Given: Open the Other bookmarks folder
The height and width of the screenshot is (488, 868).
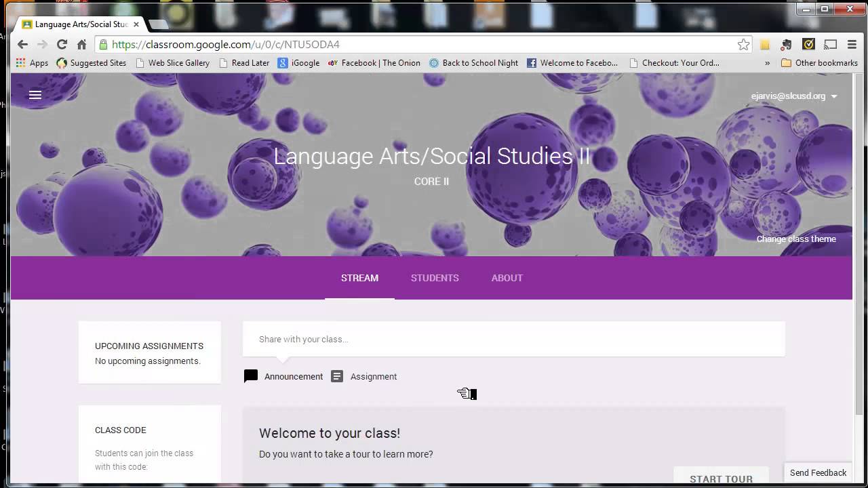Looking at the screenshot, I should click(819, 63).
